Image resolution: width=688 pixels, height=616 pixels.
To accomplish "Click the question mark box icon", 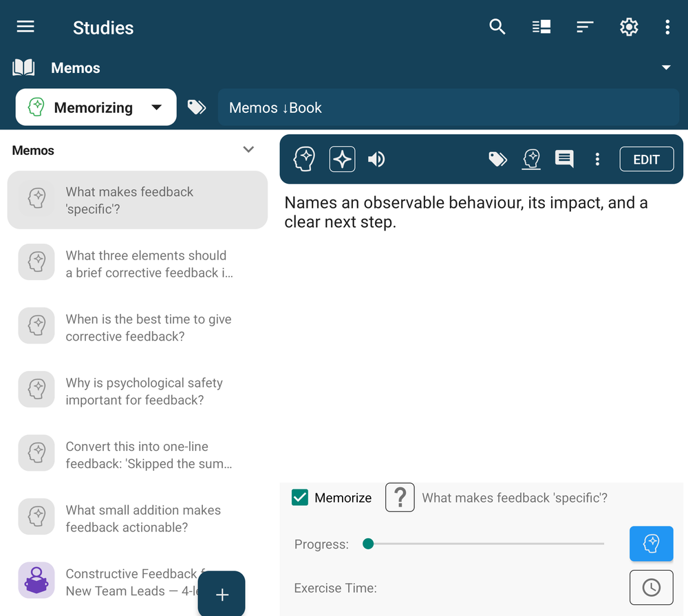I will (x=400, y=498).
